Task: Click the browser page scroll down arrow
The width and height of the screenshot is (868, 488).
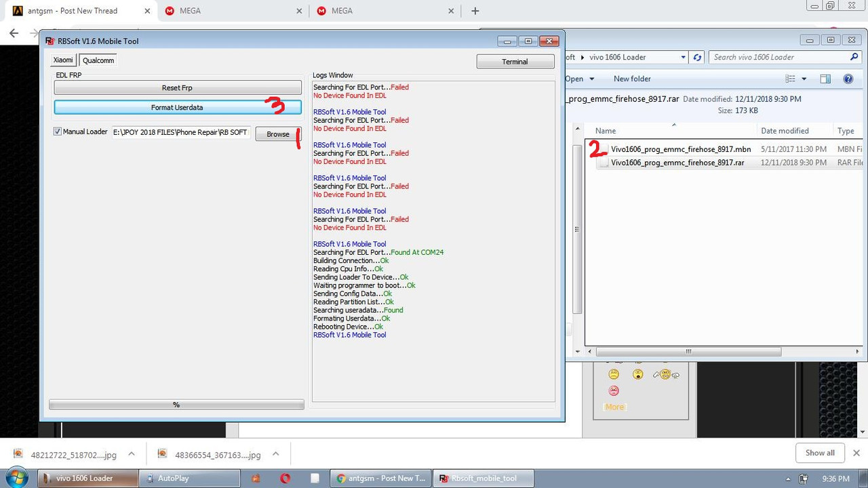Action: [863, 432]
